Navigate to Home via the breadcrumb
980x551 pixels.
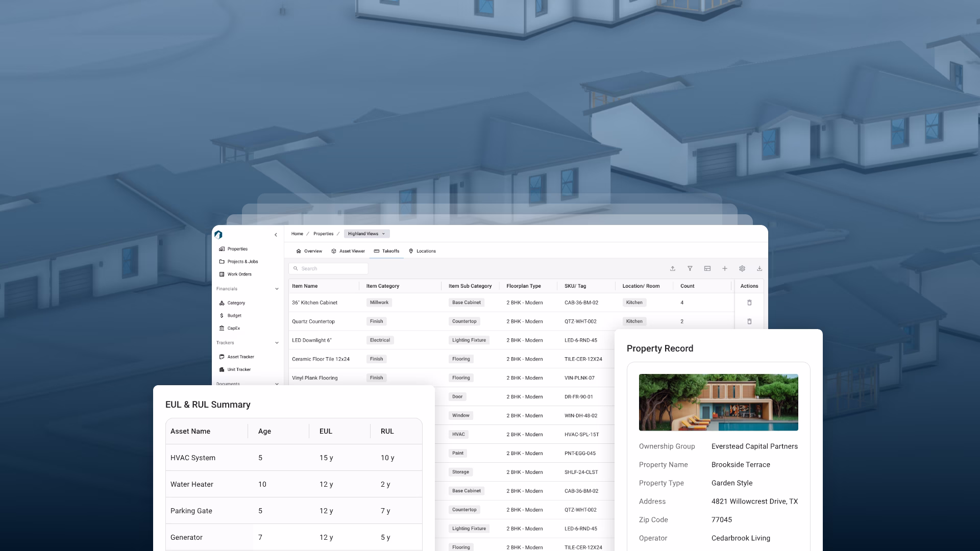[297, 234]
